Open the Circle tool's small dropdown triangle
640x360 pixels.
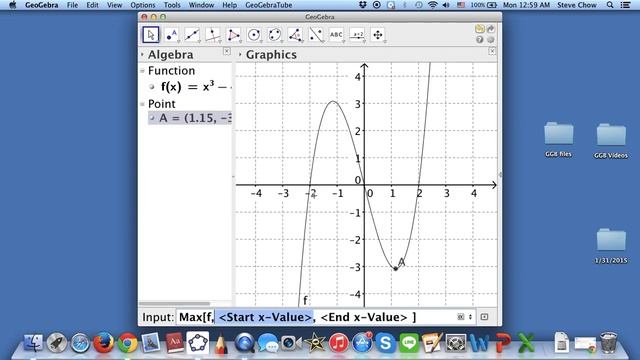point(261,42)
